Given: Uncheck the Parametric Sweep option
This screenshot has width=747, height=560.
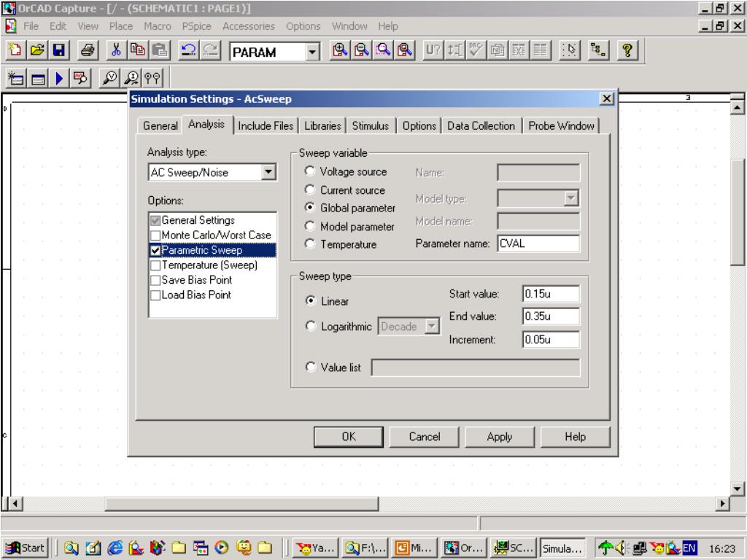Looking at the screenshot, I should (156, 250).
